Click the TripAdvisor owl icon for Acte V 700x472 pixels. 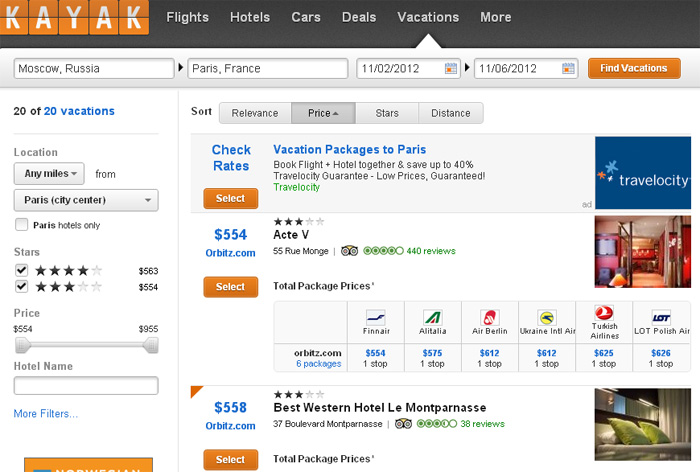point(350,251)
